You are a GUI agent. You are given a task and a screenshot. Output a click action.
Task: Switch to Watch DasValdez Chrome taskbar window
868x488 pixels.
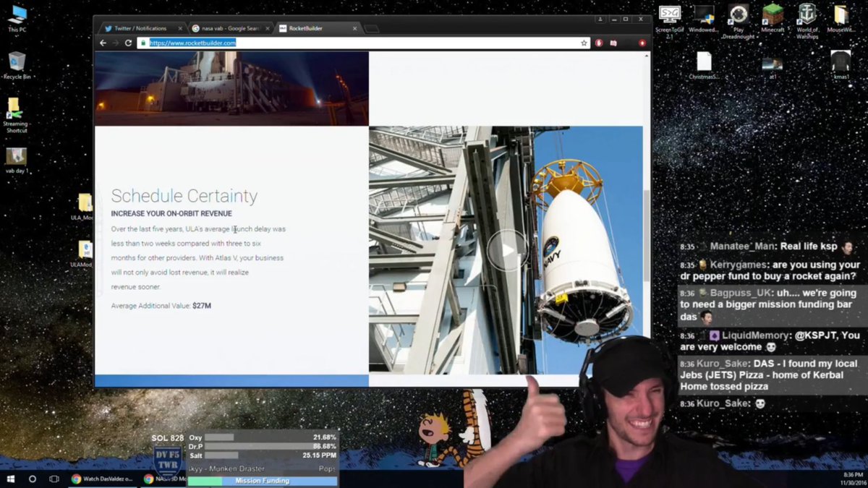click(x=102, y=479)
